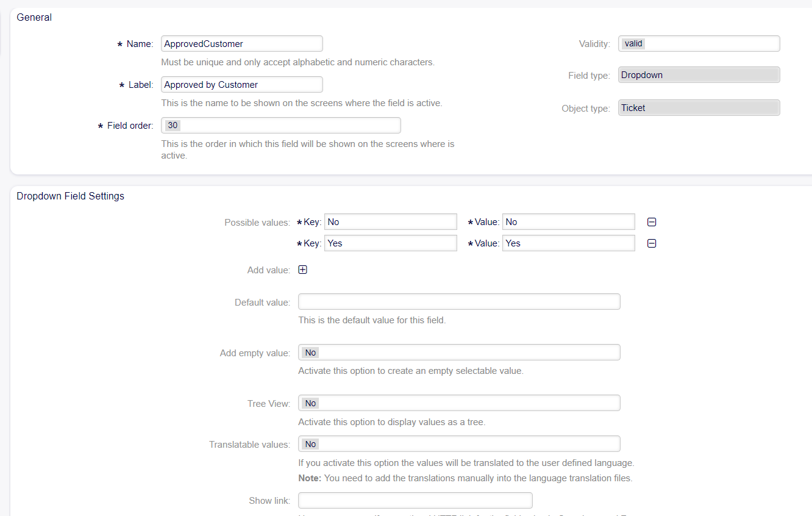Image resolution: width=812 pixels, height=516 pixels.
Task: Click the General section header
Action: 34,18
